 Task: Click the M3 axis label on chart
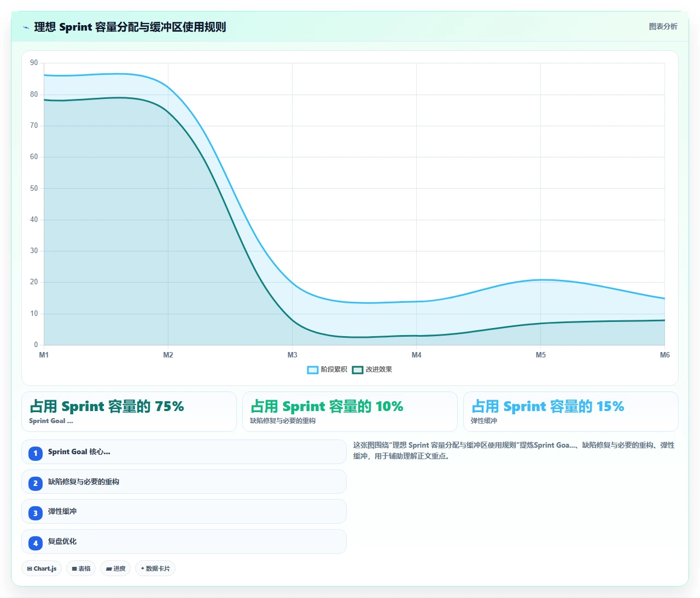click(293, 355)
